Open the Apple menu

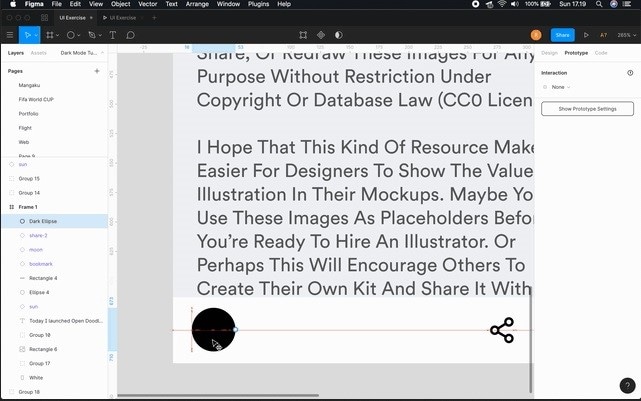click(13, 4)
